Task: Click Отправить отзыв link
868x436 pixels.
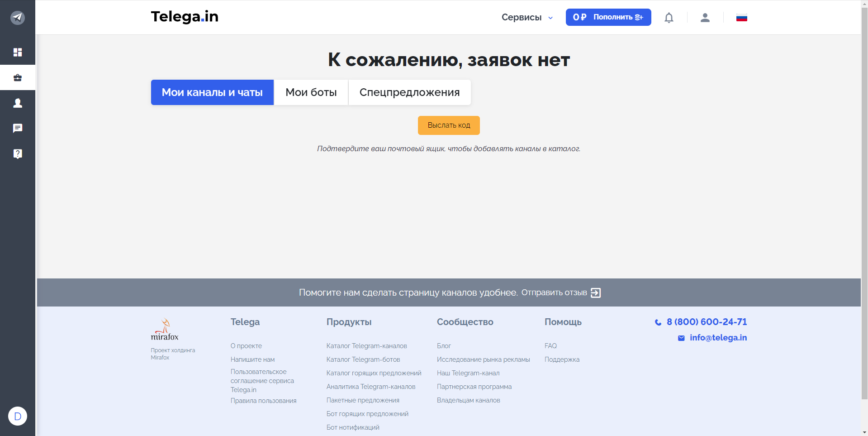Action: (x=561, y=292)
